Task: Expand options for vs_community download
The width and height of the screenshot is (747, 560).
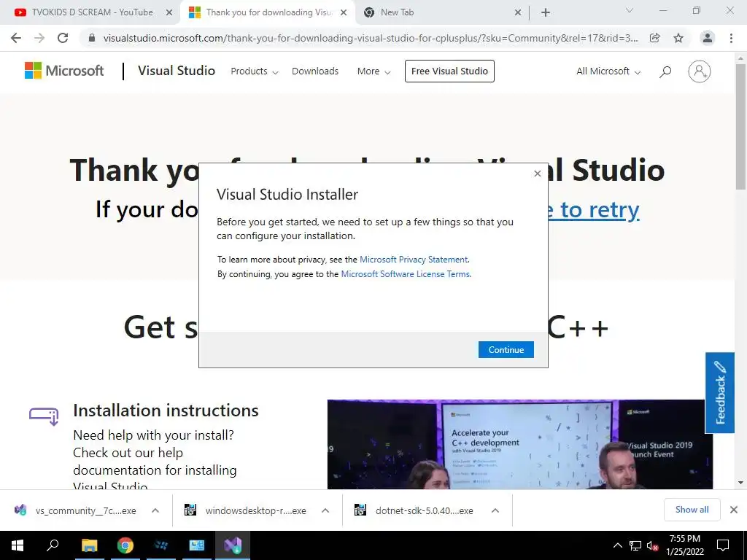Action: 155,510
